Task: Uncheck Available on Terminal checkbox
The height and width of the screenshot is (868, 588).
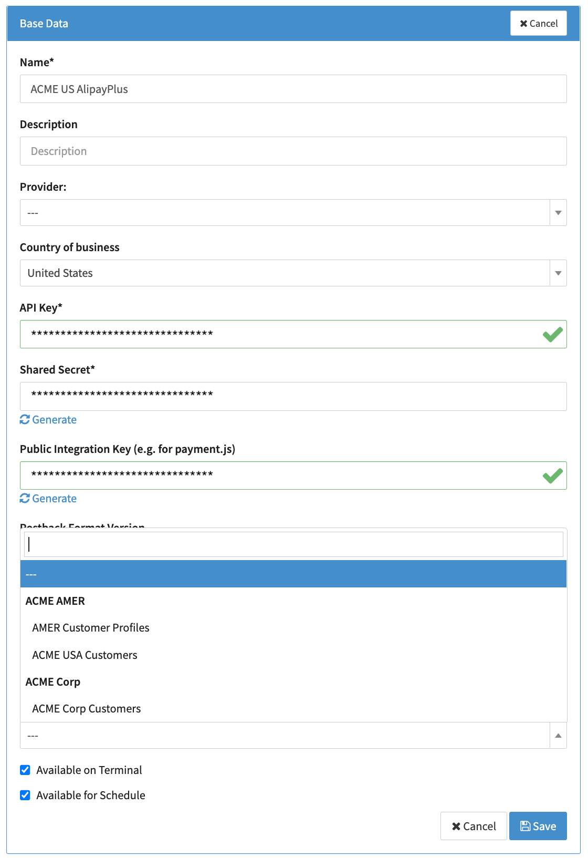Action: (25, 770)
